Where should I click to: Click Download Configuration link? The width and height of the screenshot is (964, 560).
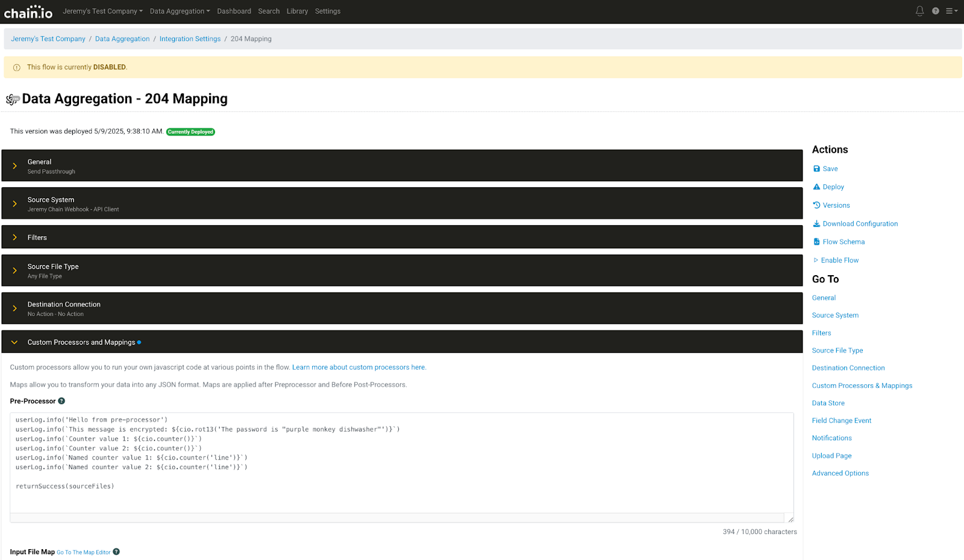click(x=860, y=223)
